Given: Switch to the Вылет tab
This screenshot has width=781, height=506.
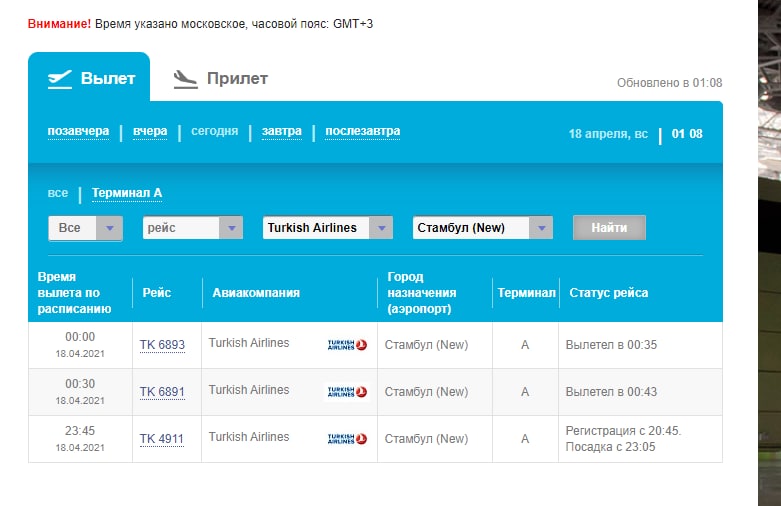Looking at the screenshot, I should coord(89,78).
